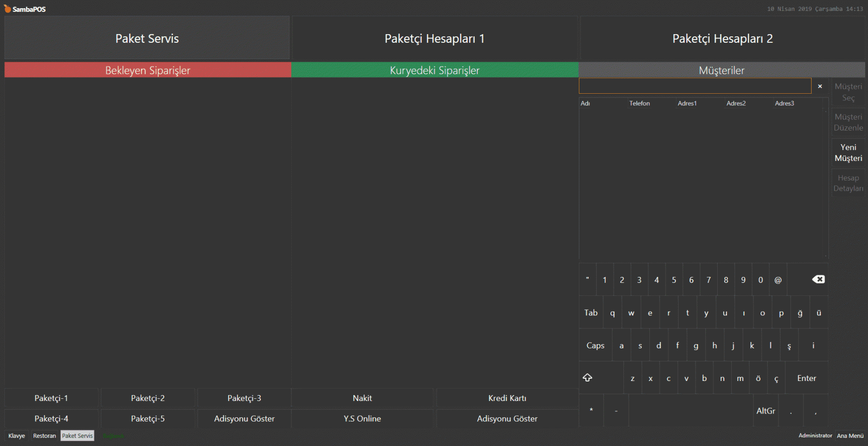Clear customer search with the X icon
Viewport: 868px width, 446px height.
click(x=820, y=86)
